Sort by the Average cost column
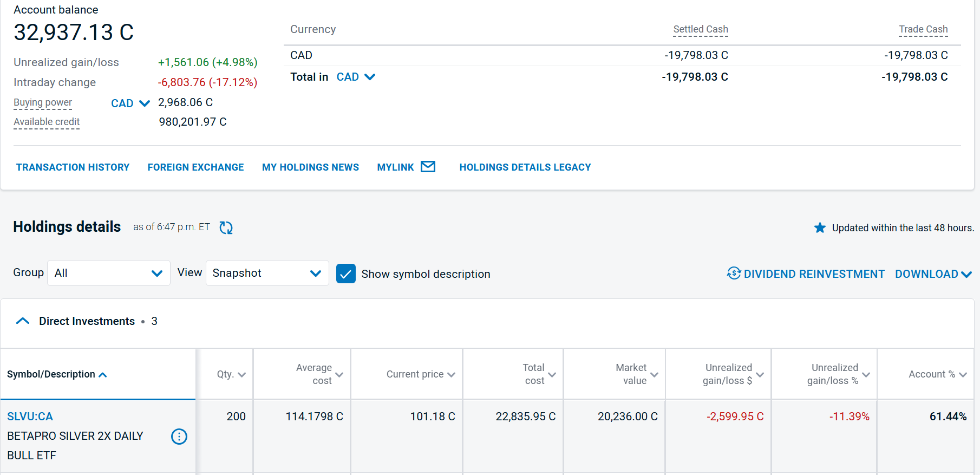 [x=319, y=374]
